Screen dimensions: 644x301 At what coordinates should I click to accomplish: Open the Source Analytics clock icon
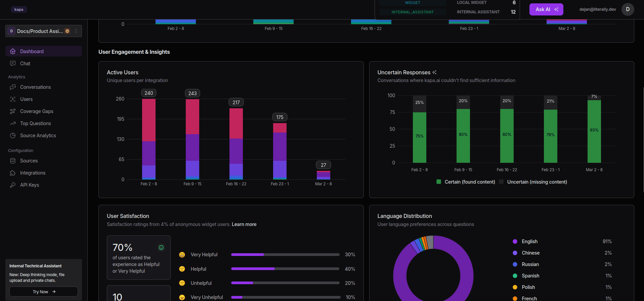click(13, 136)
